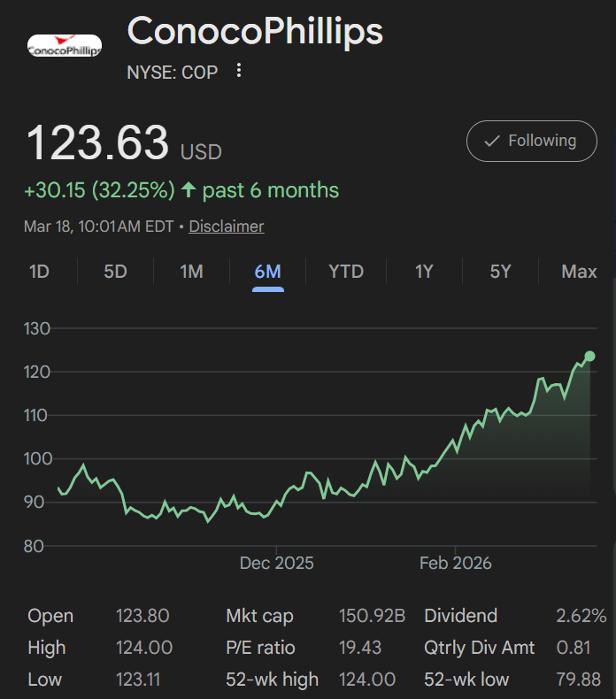Viewport: 616px width, 699px height.
Task: Click the Dec 2025 axis label
Action: point(276,563)
